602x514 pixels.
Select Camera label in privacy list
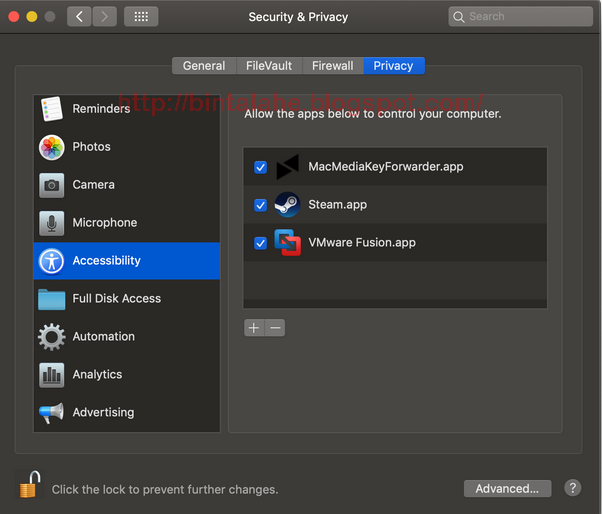(94, 185)
